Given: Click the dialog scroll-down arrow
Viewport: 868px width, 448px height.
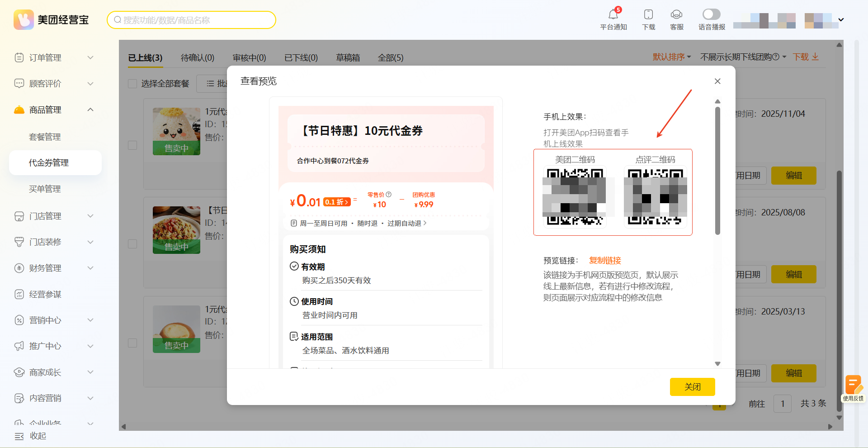Looking at the screenshot, I should pos(717,363).
